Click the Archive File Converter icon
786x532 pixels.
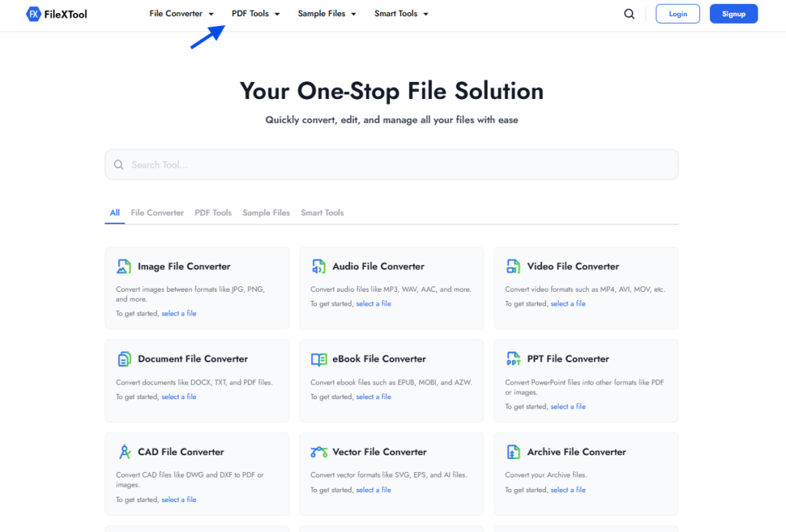click(x=513, y=452)
